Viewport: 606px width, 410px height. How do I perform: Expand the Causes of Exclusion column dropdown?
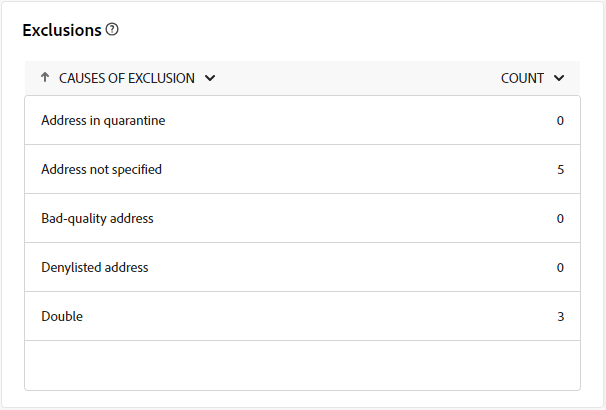(210, 78)
